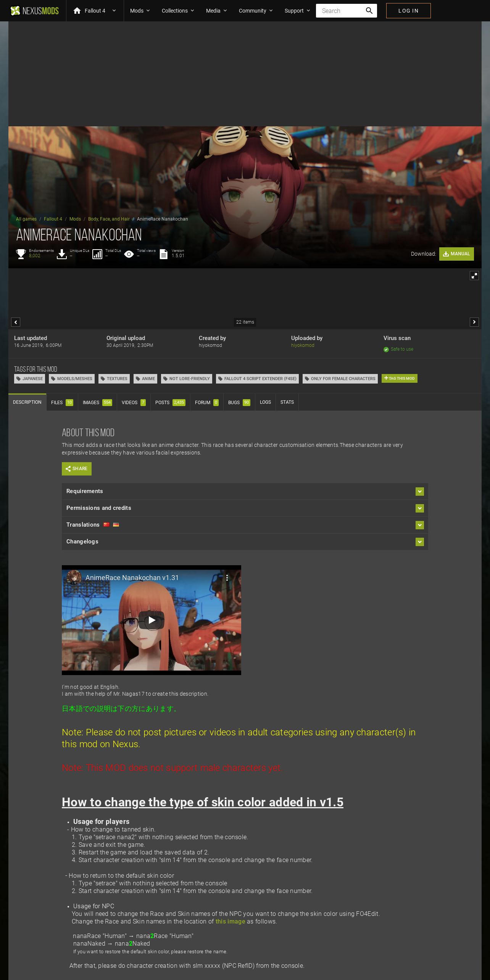Open the Community menu
This screenshot has width=490, height=980.
click(256, 11)
